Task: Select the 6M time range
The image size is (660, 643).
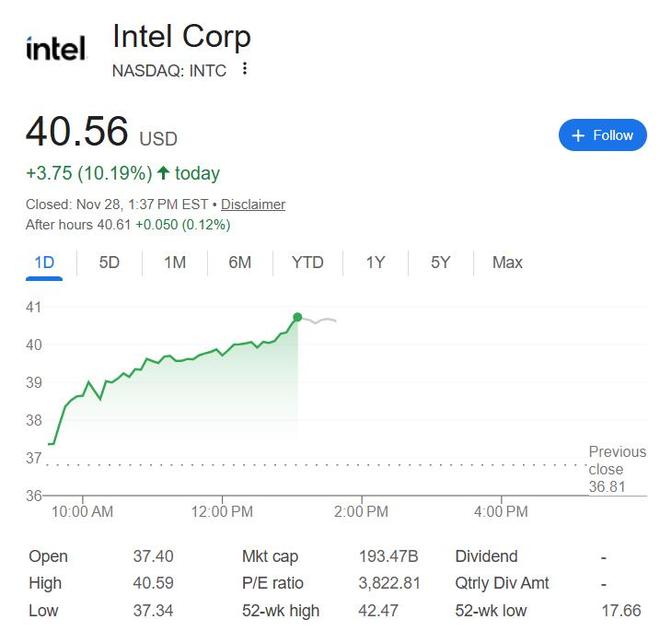Action: 240,262
